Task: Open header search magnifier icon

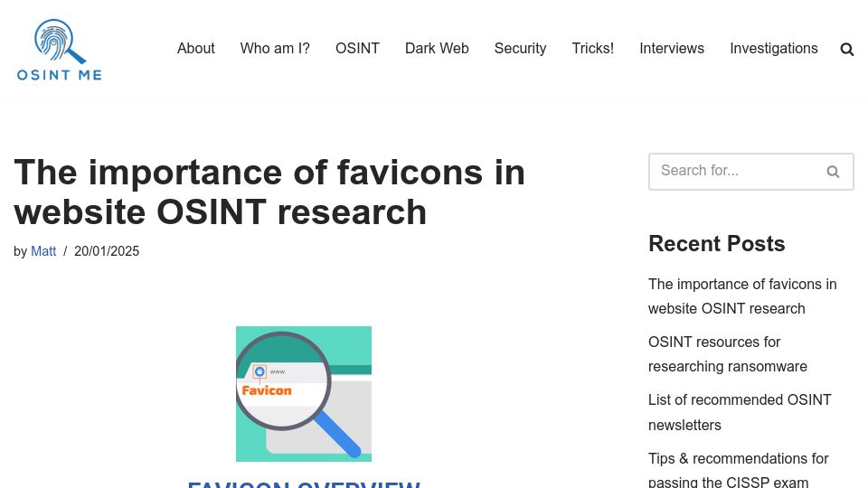Action: click(x=846, y=50)
